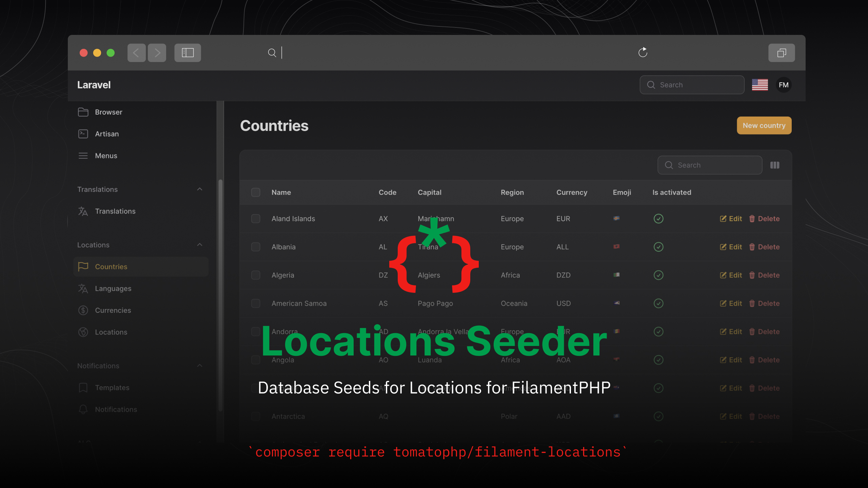Image resolution: width=868 pixels, height=488 pixels.
Task: Open the Templates menu item
Action: click(x=112, y=387)
